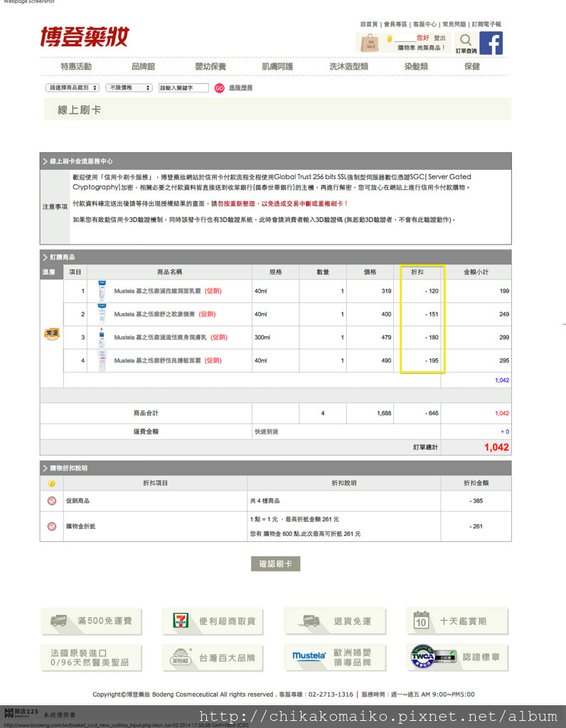
Task: Click the order lookup magnifier icon
Action: (466, 40)
